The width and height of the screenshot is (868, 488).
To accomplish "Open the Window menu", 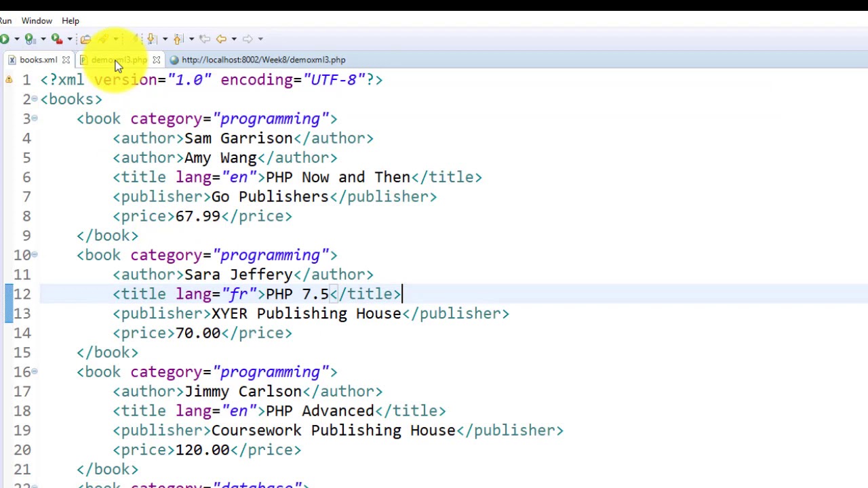I will point(37,20).
